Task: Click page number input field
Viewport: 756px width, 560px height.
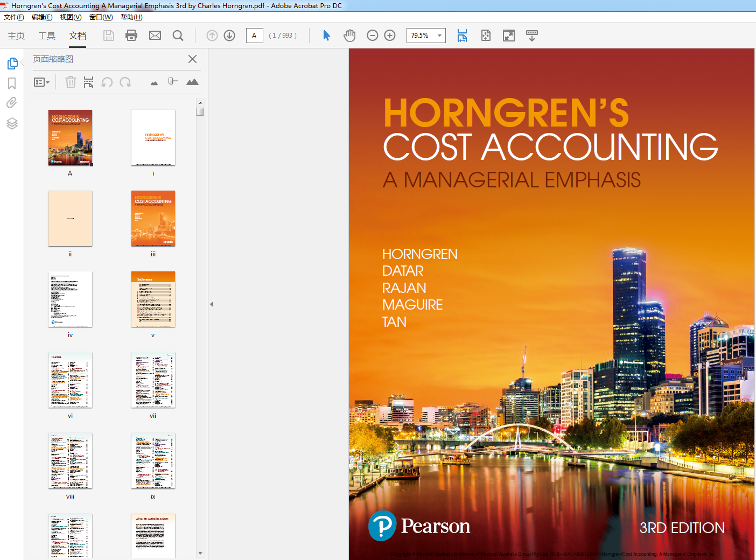Action: [x=254, y=36]
